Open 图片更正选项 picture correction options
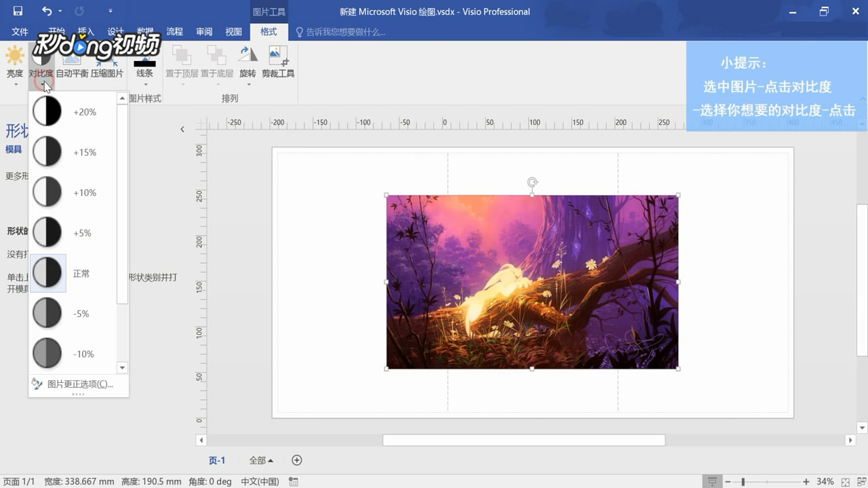The height and width of the screenshot is (488, 868). tap(79, 384)
